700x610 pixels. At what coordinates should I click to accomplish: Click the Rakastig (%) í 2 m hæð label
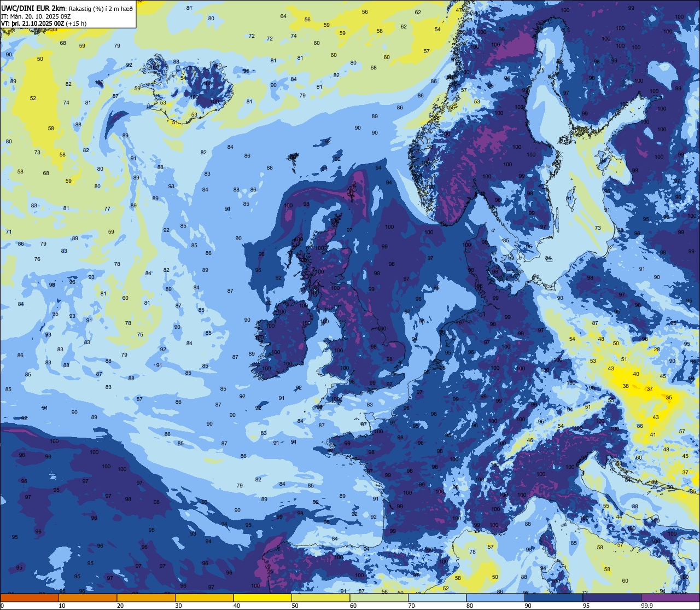click(x=101, y=8)
